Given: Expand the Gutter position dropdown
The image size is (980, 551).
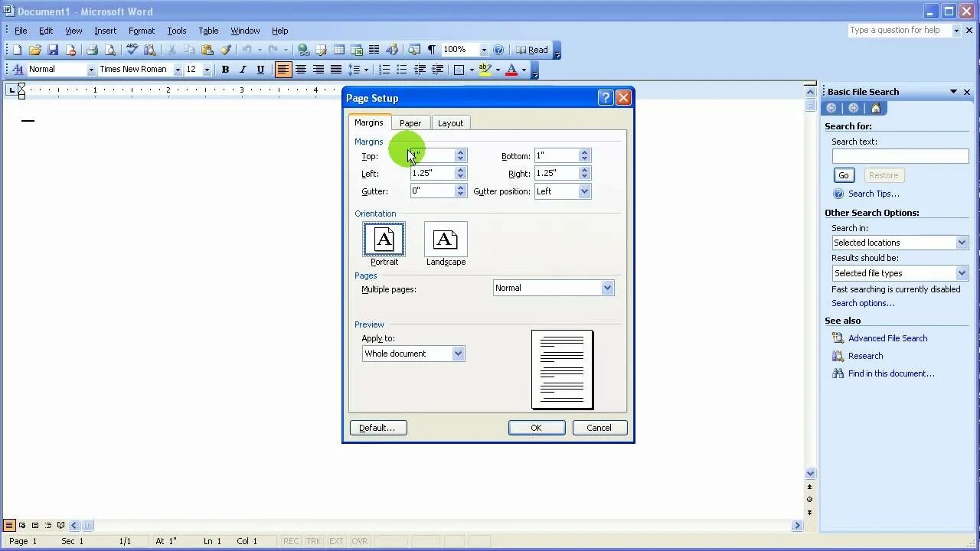Looking at the screenshot, I should [584, 191].
